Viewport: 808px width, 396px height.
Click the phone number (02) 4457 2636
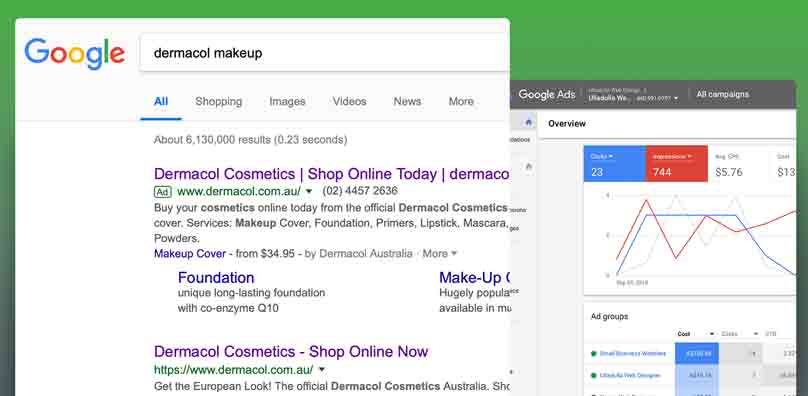point(360,191)
